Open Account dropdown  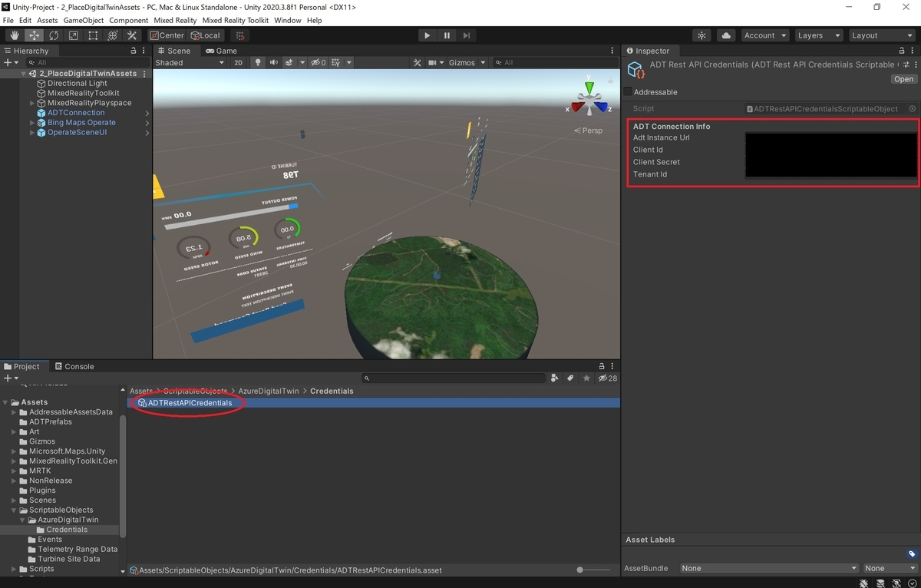pos(764,35)
